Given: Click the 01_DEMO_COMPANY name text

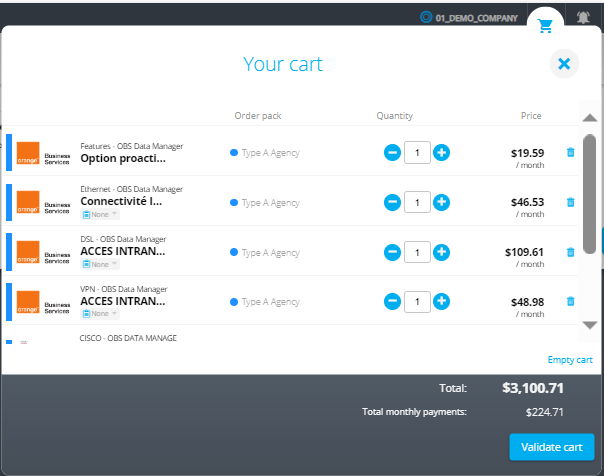Looking at the screenshot, I should tap(476, 18).
